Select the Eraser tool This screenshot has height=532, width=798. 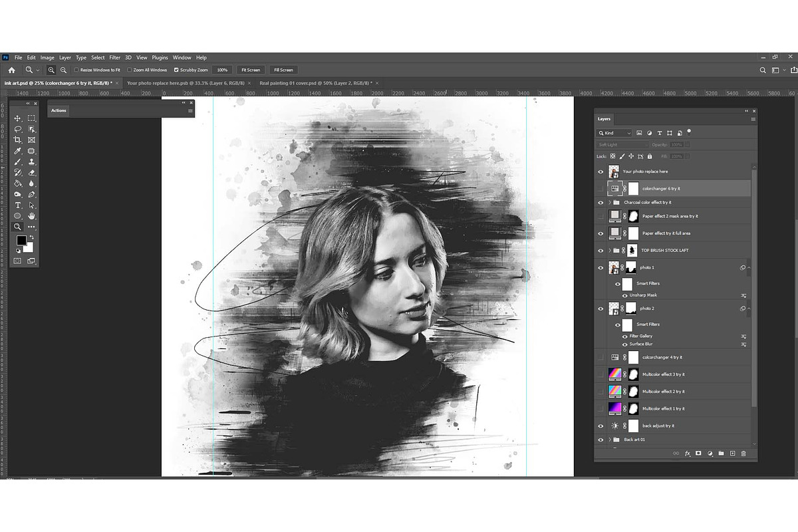(31, 172)
